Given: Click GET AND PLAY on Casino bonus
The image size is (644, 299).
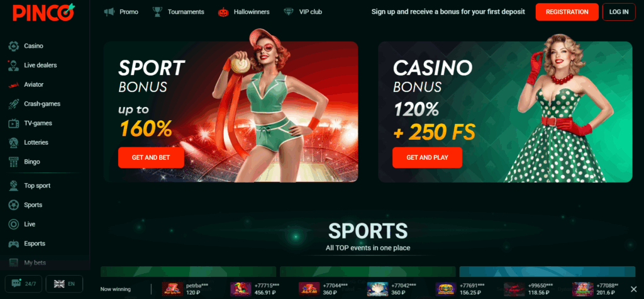Looking at the screenshot, I should coord(427,157).
